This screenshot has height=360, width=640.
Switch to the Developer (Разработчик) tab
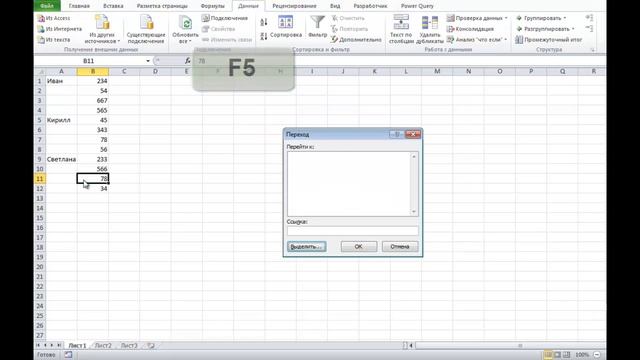pos(370,6)
